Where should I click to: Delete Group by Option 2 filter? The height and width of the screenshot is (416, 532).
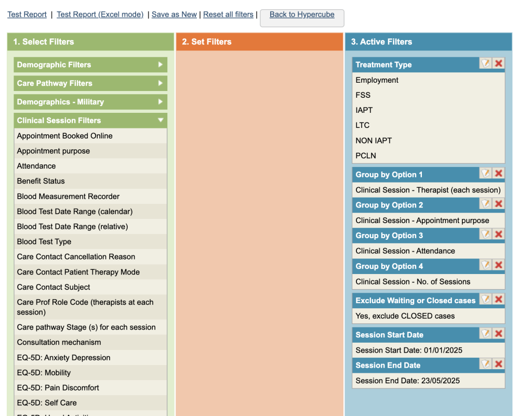[498, 204]
